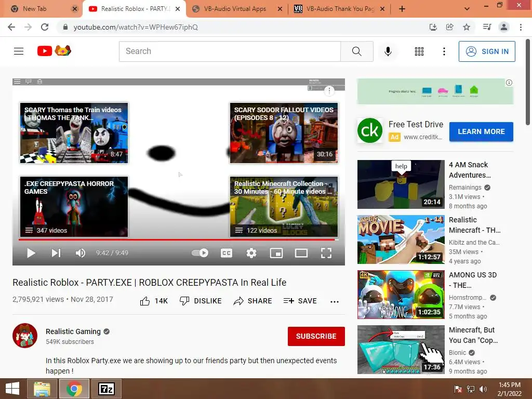Open 4 AM Snack Adventures video thumbnail

click(401, 184)
